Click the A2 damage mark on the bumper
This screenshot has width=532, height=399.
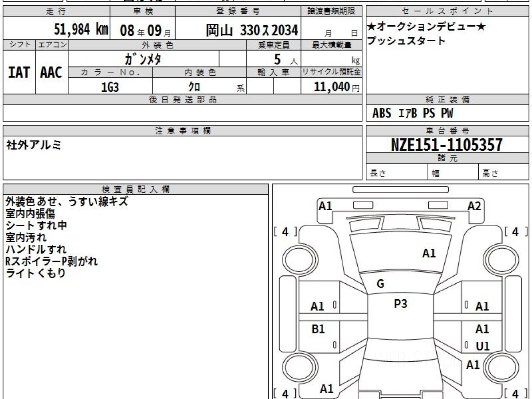click(474, 206)
